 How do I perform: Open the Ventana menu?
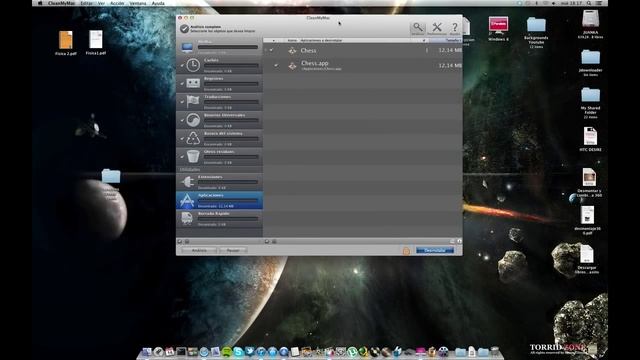tap(138, 3)
